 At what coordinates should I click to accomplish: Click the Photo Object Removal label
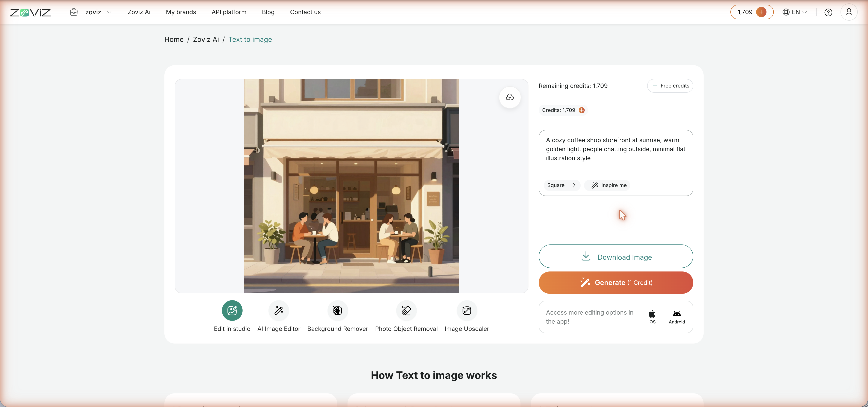[406, 329]
